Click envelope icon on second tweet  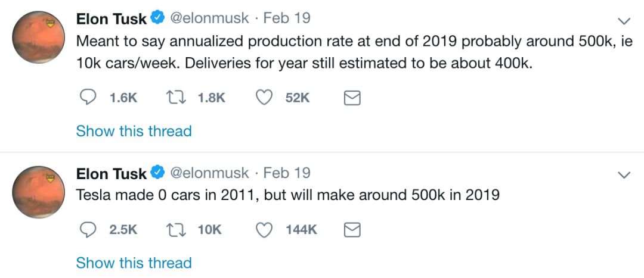pyautogui.click(x=352, y=230)
